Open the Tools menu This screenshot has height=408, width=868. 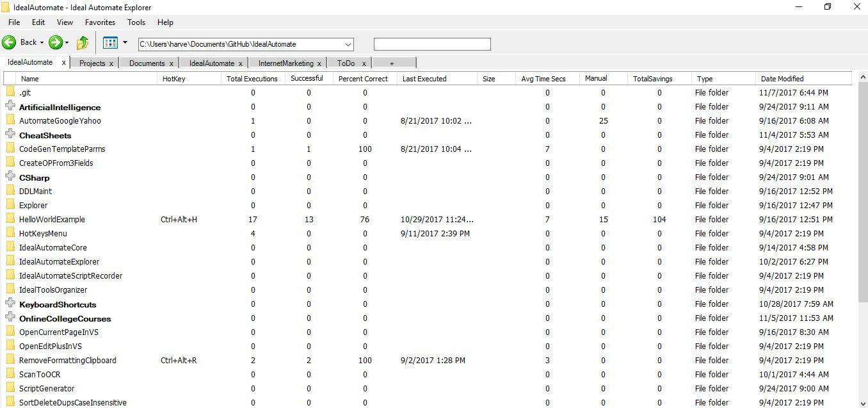(x=136, y=22)
